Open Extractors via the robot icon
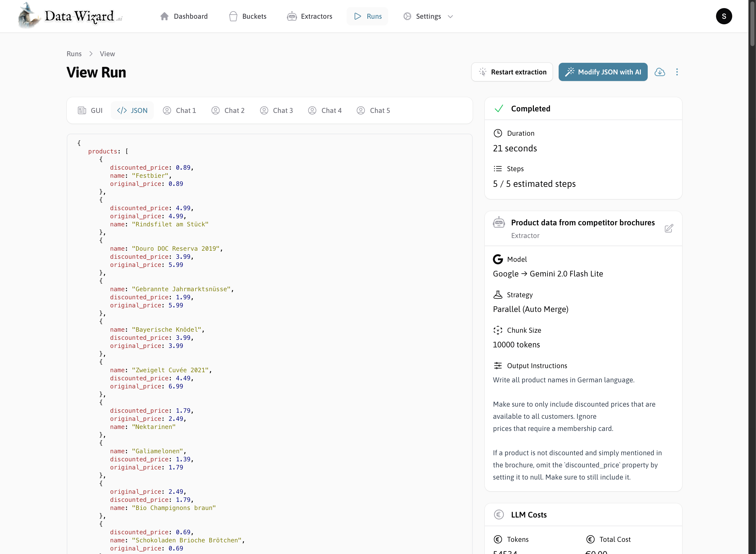 292,16
